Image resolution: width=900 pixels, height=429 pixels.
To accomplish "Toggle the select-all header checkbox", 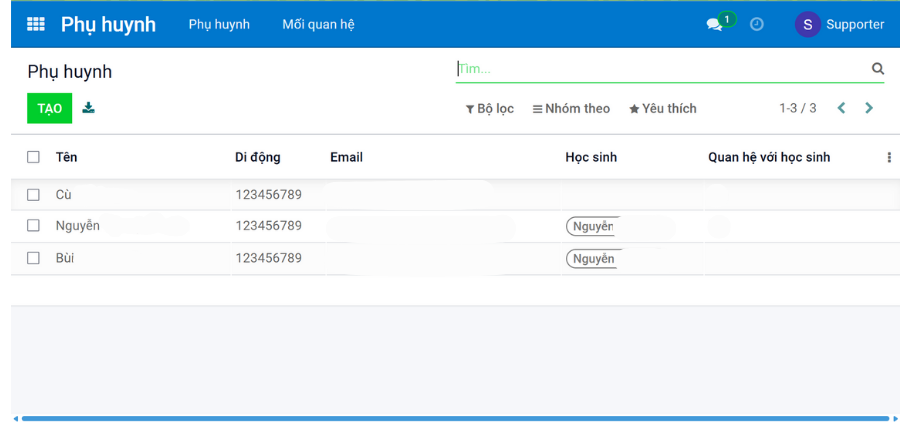I will 34,157.
